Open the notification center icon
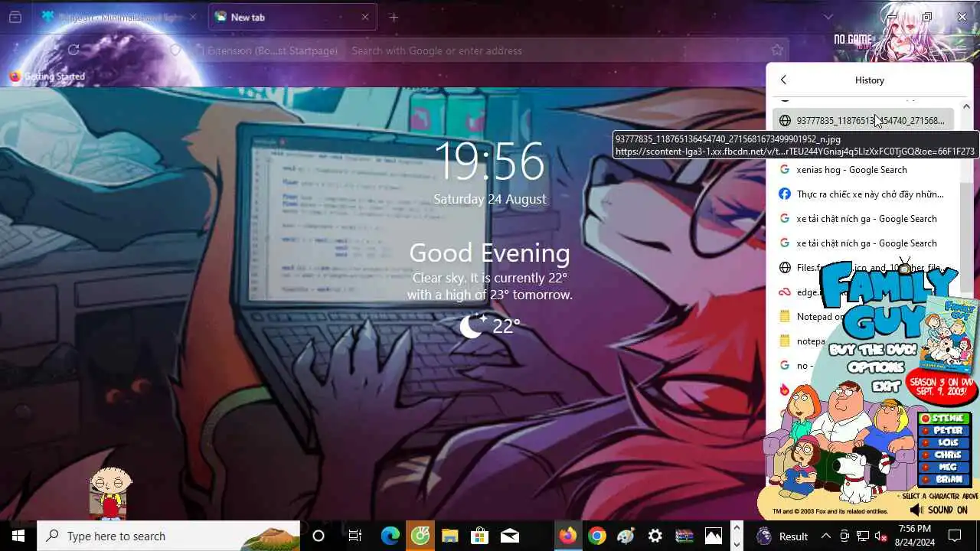This screenshot has height=551, width=980. click(955, 536)
